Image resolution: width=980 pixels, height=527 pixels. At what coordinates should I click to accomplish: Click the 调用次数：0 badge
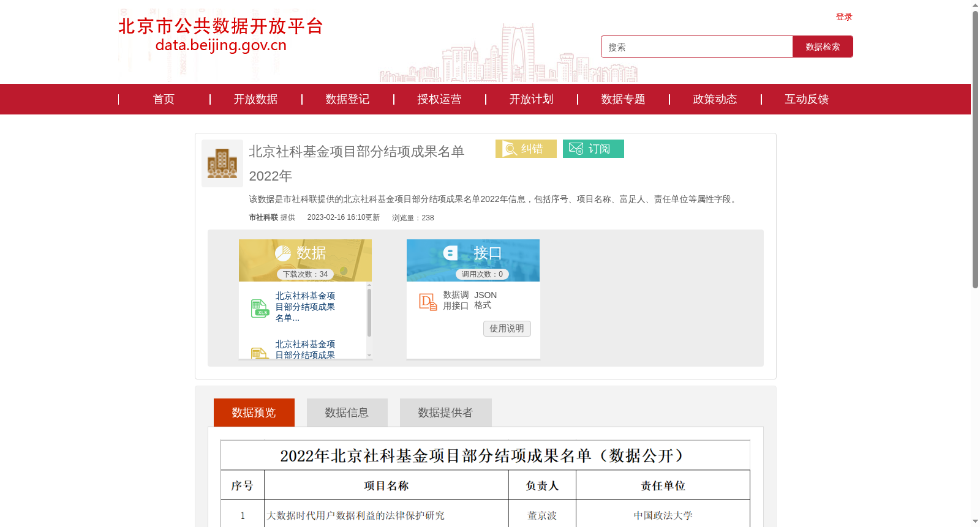point(482,274)
